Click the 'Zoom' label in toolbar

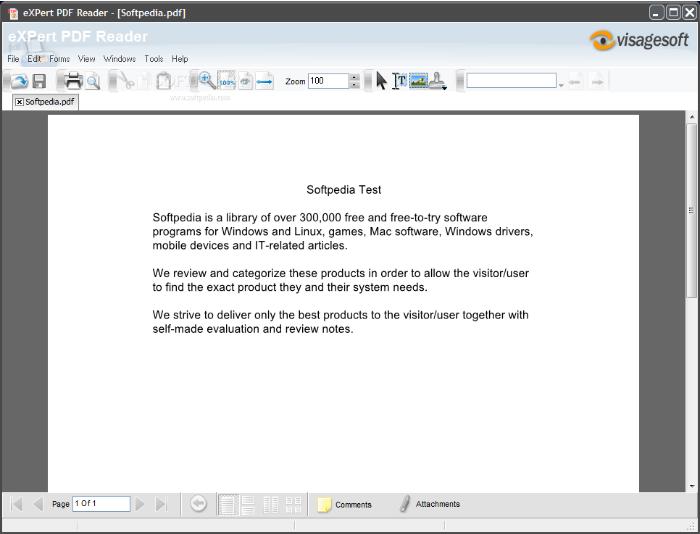pyautogui.click(x=295, y=81)
